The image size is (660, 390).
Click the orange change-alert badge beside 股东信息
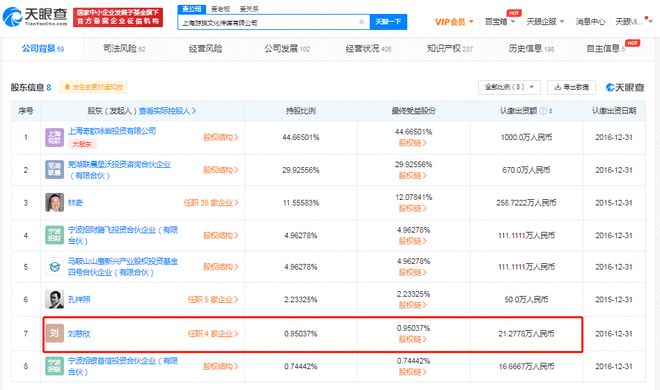[x=93, y=88]
